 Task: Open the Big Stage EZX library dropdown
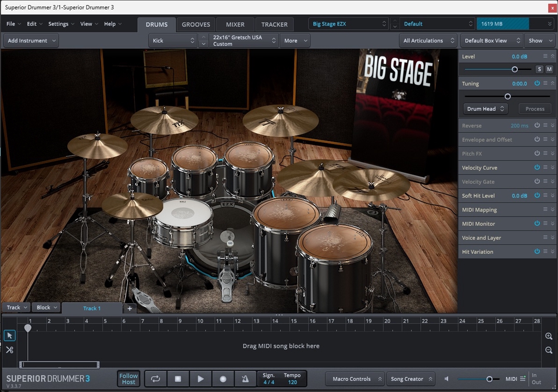coord(346,23)
